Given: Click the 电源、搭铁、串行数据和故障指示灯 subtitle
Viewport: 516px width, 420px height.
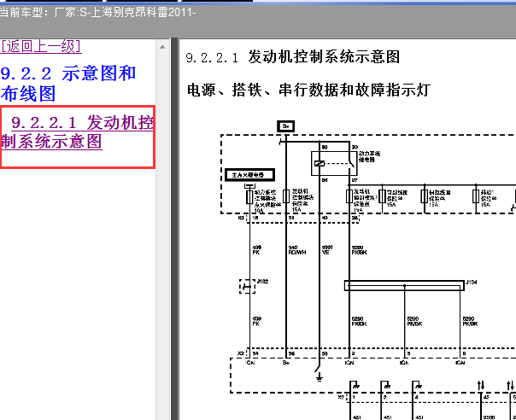Looking at the screenshot, I should point(308,90).
